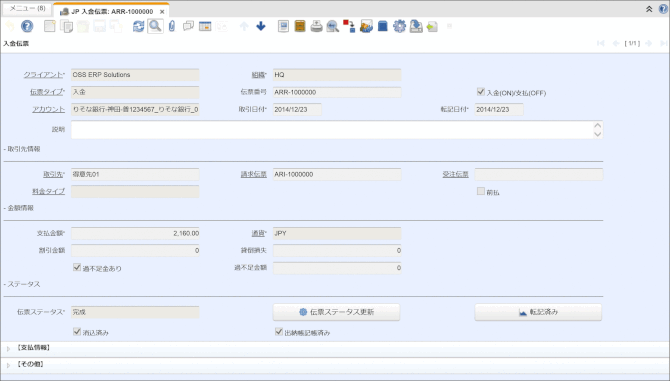Click the 割引金額 field

(135, 250)
